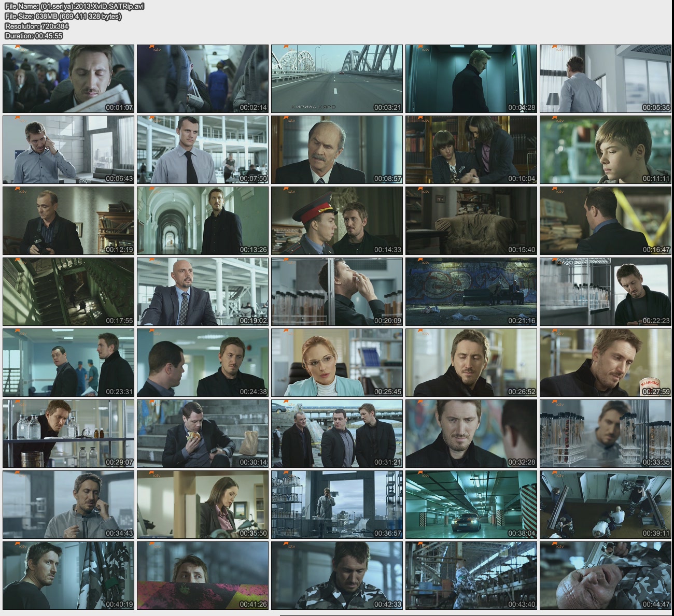Click the Resolution 720x384 text
Screen dimensions: 674x616
[x=37, y=26]
